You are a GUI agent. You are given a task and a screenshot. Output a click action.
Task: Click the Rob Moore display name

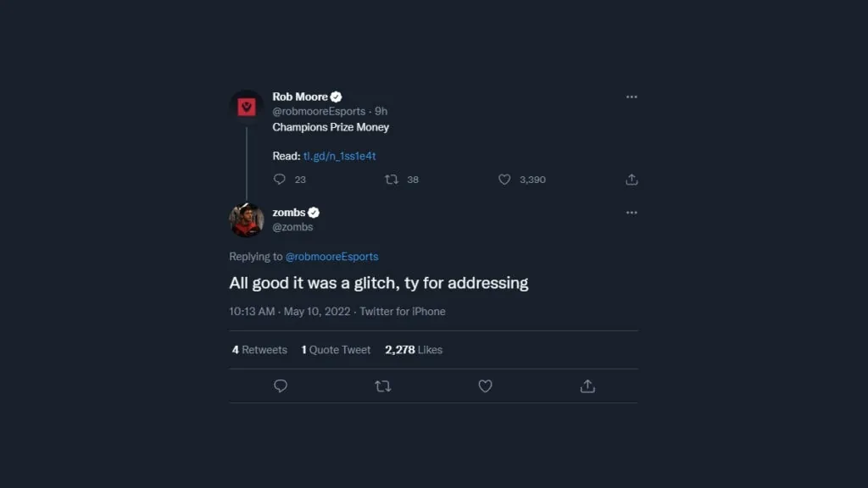click(x=300, y=97)
